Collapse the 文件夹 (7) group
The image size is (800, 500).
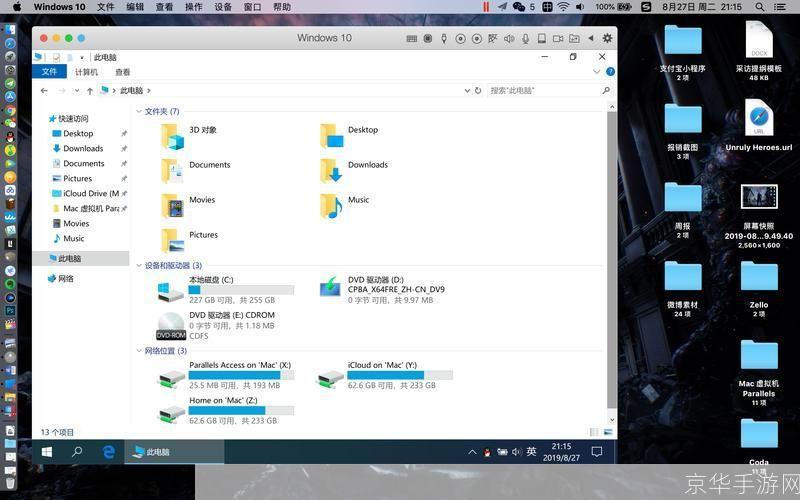coord(139,111)
